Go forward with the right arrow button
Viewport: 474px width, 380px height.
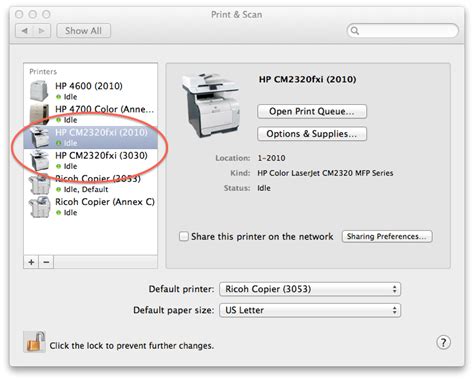pyautogui.click(x=42, y=31)
